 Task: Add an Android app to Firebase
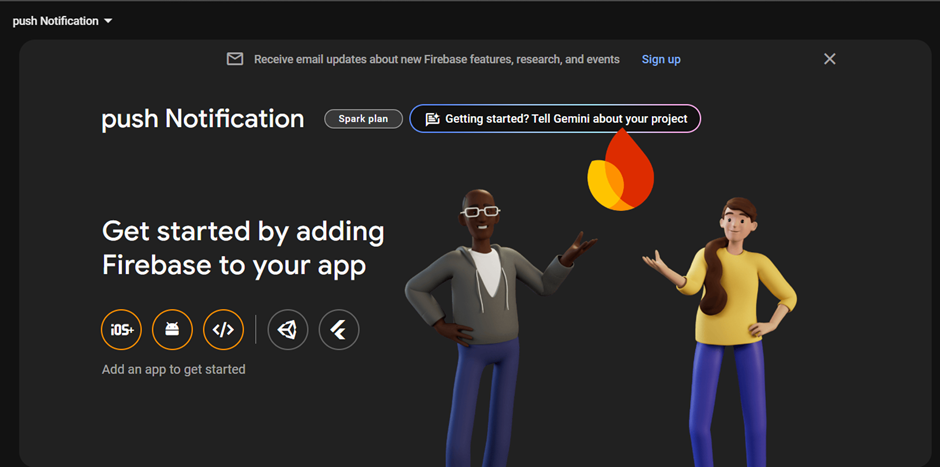[172, 329]
